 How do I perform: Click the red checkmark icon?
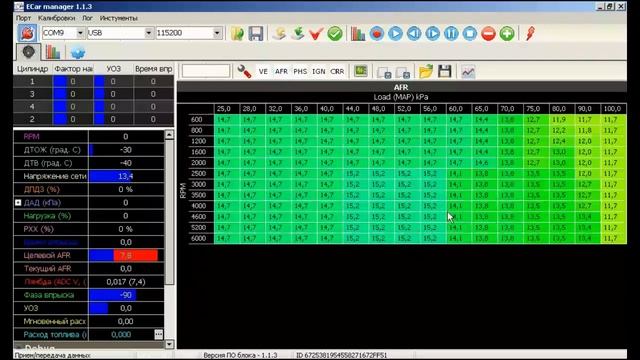(x=316, y=33)
